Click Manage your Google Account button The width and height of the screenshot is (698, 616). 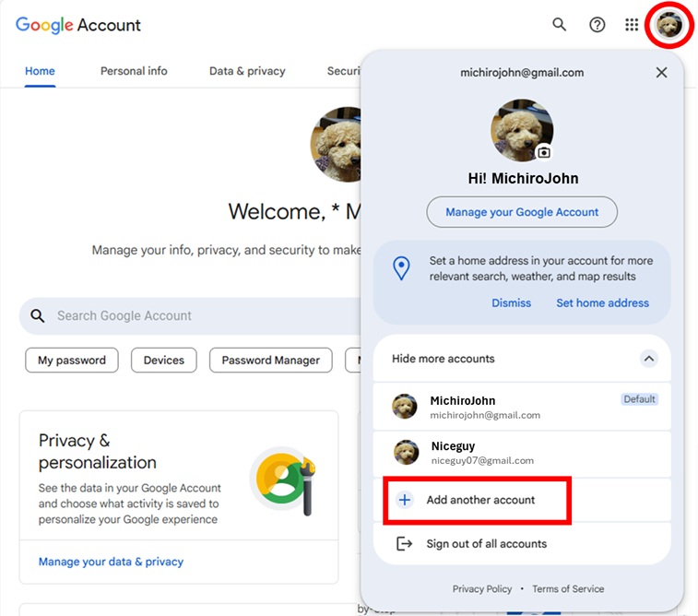pyautogui.click(x=522, y=212)
